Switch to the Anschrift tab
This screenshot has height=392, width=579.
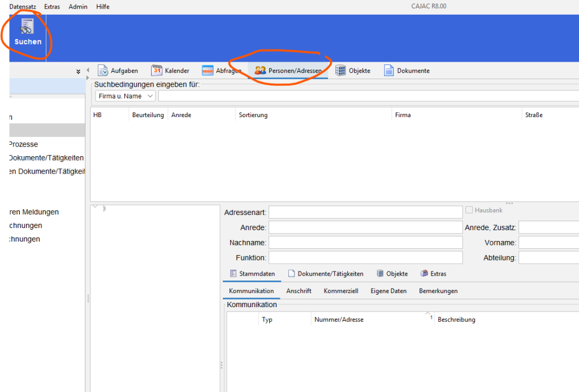299,291
